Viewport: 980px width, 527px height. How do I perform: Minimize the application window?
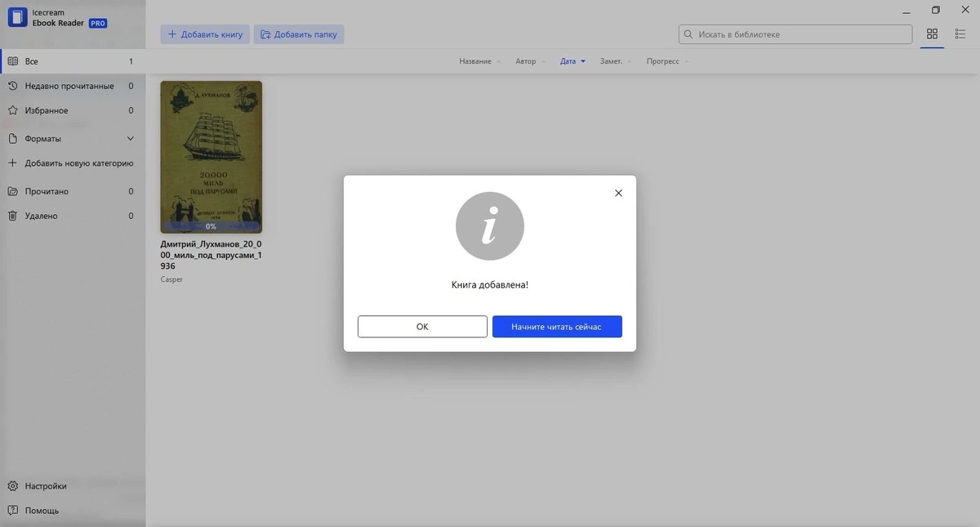point(908,11)
